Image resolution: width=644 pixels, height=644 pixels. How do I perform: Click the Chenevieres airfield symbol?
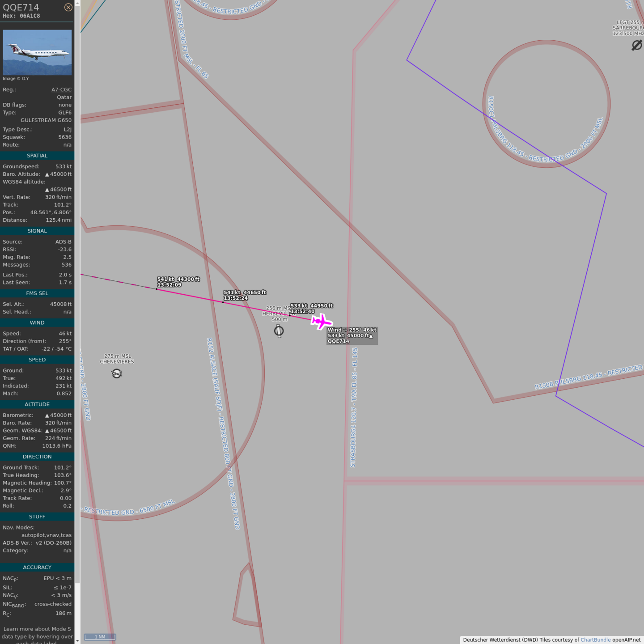[117, 373]
